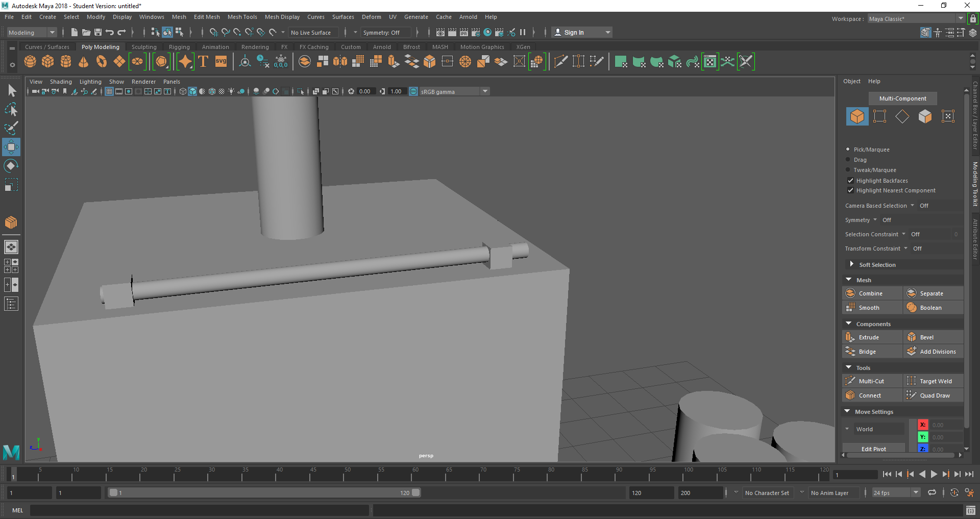Click the Multi-Cut button
This screenshot has width=980, height=519.
[871, 381]
